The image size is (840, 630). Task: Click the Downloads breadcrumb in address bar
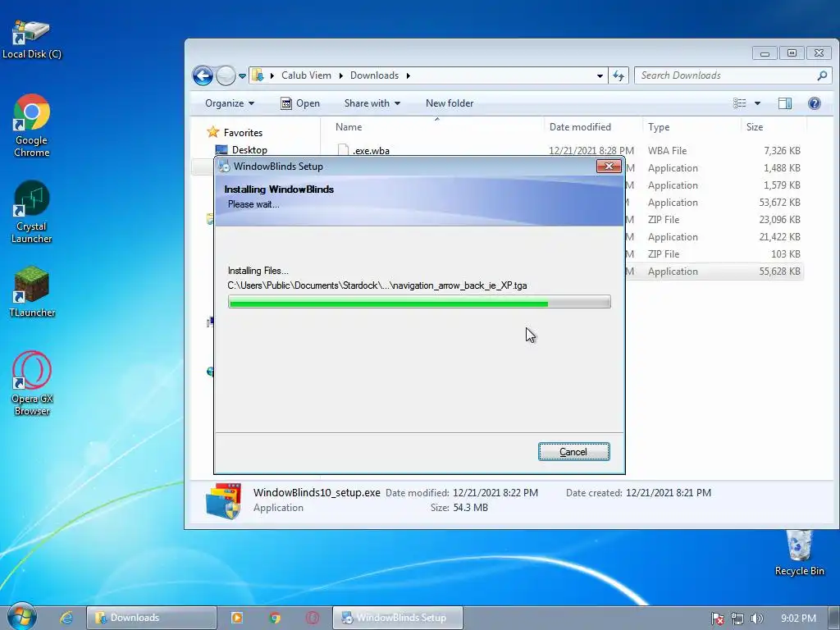(x=374, y=75)
